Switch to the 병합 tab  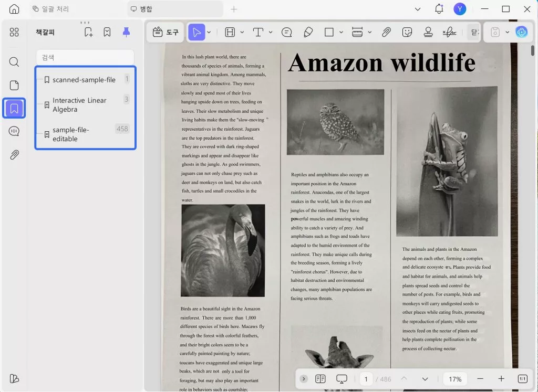click(174, 9)
